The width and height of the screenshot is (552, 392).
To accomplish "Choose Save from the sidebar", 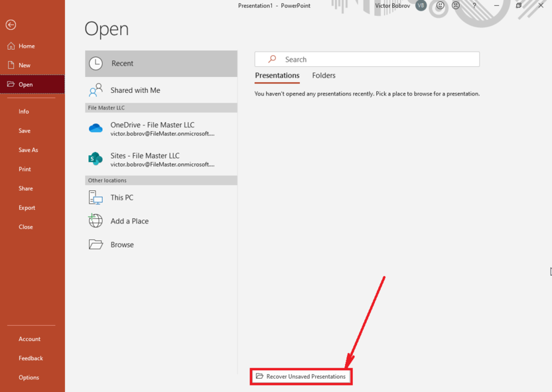I will click(x=33, y=131).
